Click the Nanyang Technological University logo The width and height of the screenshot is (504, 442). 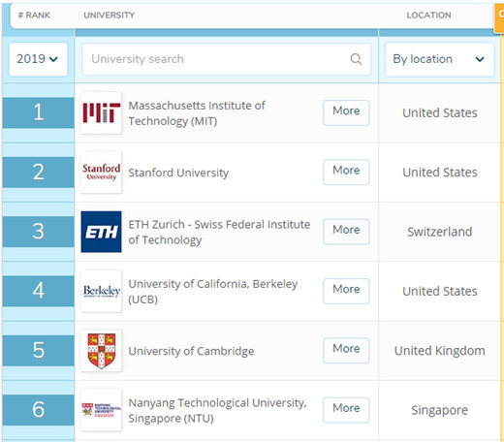click(101, 410)
